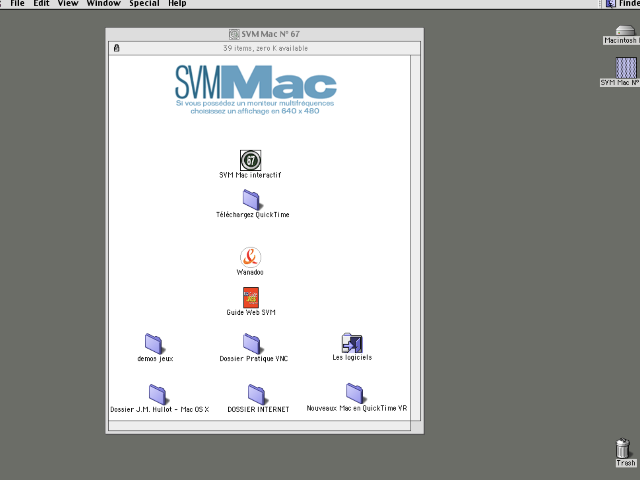Open the SVM Mac interactif application icon
The height and width of the screenshot is (480, 640).
pyautogui.click(x=250, y=160)
